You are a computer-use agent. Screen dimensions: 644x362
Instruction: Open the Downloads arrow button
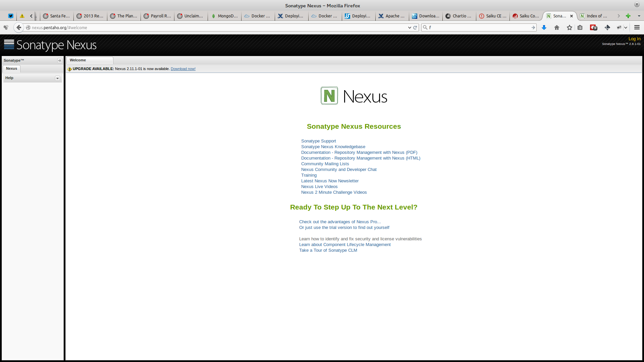coord(544,27)
